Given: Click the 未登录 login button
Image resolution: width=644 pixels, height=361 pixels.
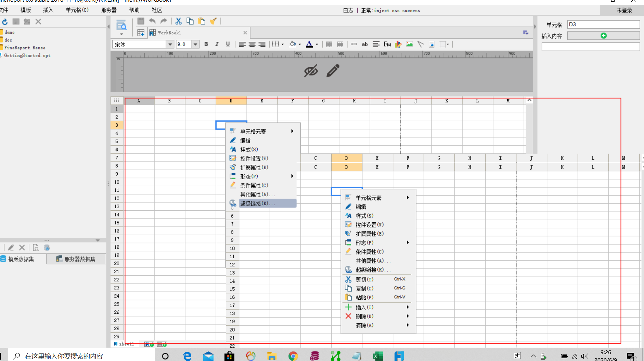Looking at the screenshot, I should (x=624, y=10).
